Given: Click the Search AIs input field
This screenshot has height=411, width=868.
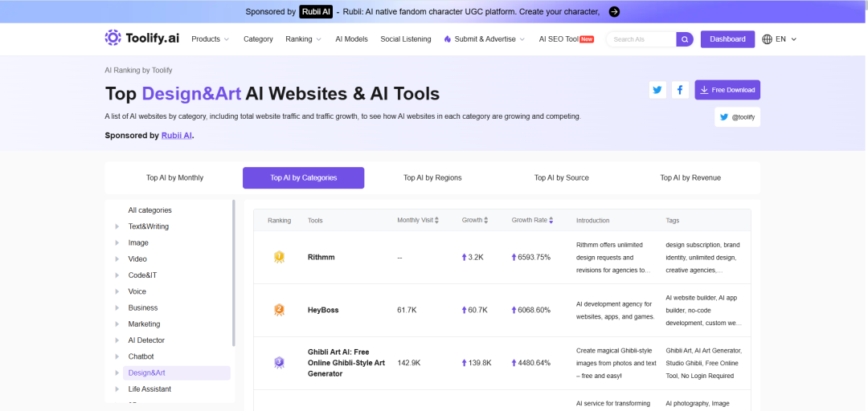Looking at the screenshot, I should coord(641,39).
